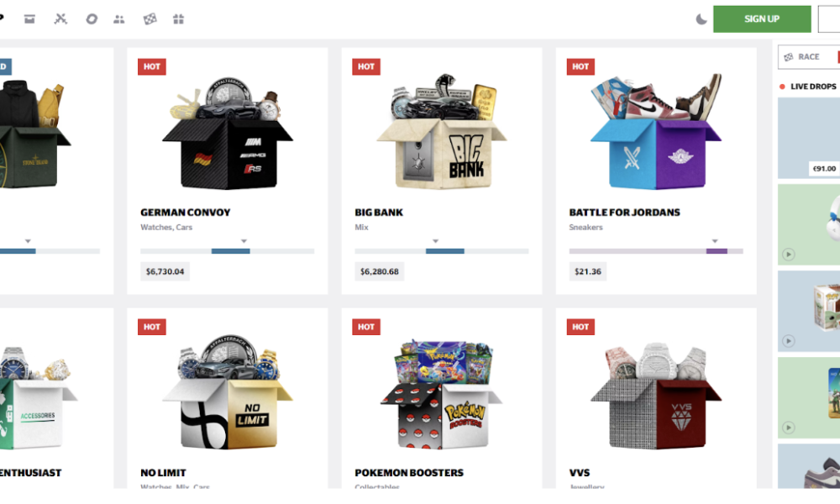Toggle dark mode with the moon icon

701,20
